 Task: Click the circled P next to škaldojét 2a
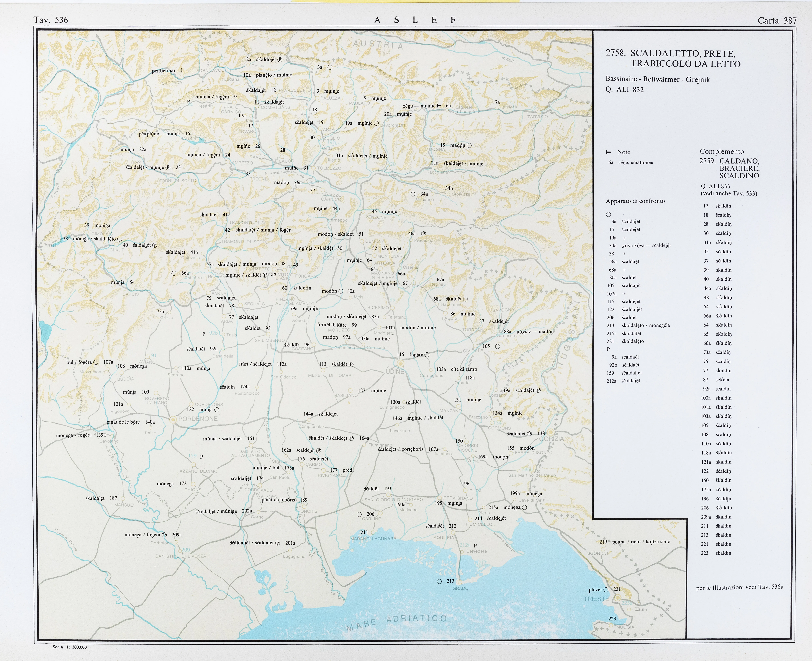pyautogui.click(x=280, y=60)
